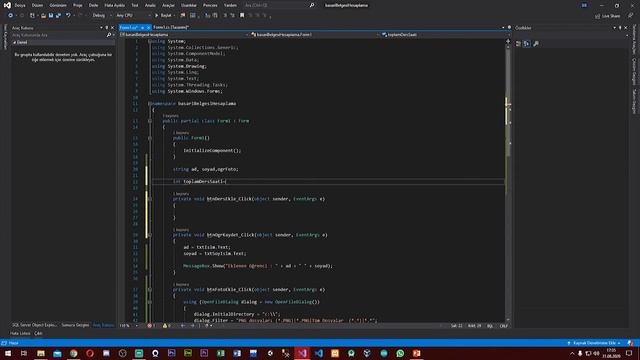Click the open file toolbar icon
Viewport: 640px width, 360px height.
click(x=43, y=16)
